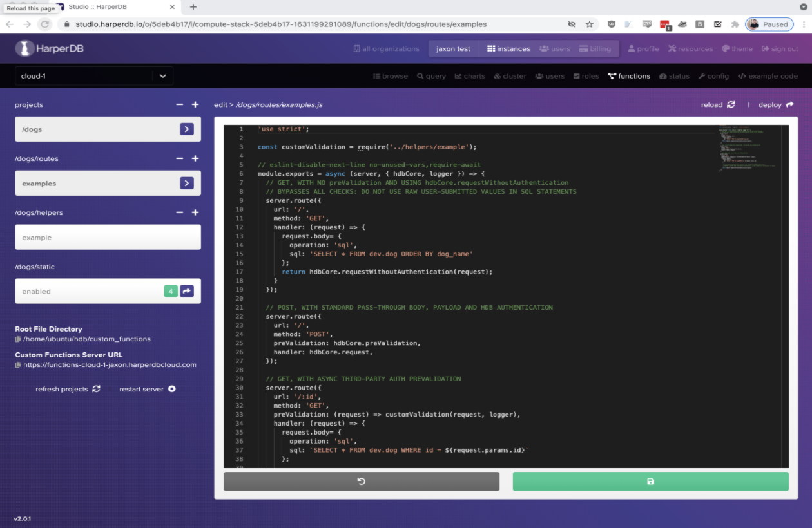812x528 pixels.
Task: Go to the instances page
Action: point(508,48)
